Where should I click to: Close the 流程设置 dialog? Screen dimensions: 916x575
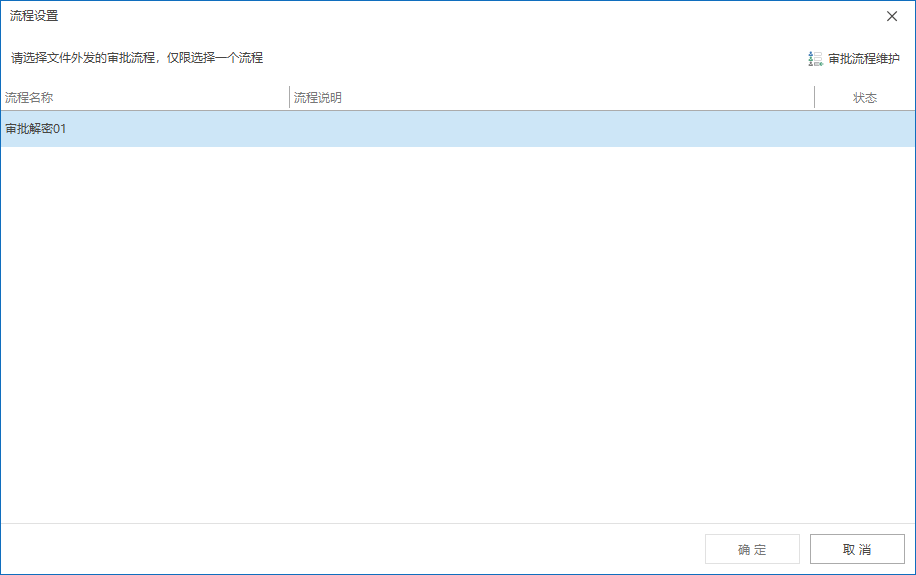click(892, 16)
